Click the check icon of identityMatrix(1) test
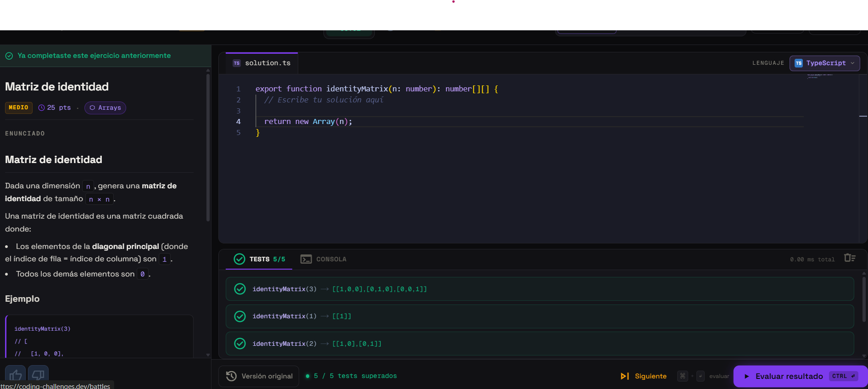868x389 pixels. click(x=240, y=316)
